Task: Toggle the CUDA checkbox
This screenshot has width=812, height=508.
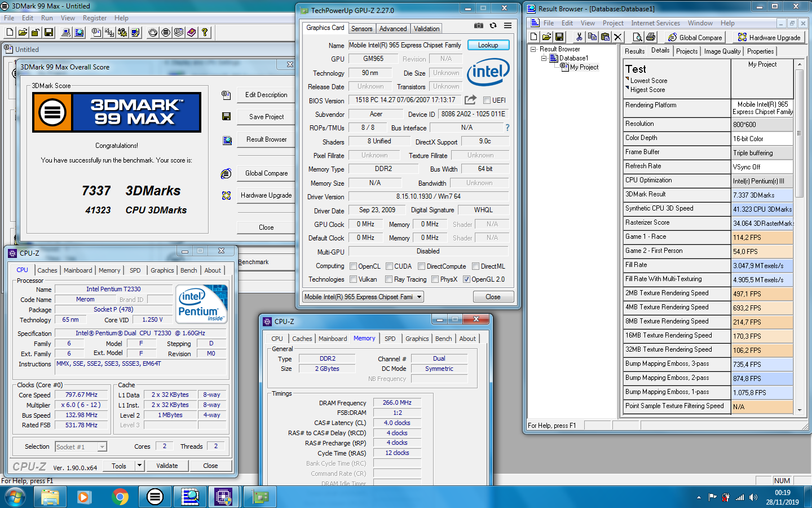Action: tap(389, 266)
